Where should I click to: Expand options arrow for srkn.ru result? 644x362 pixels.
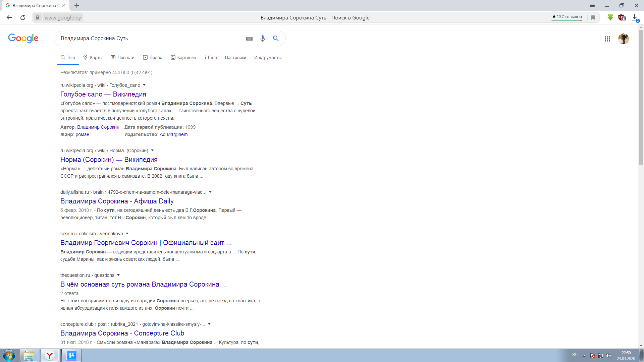[127, 234]
